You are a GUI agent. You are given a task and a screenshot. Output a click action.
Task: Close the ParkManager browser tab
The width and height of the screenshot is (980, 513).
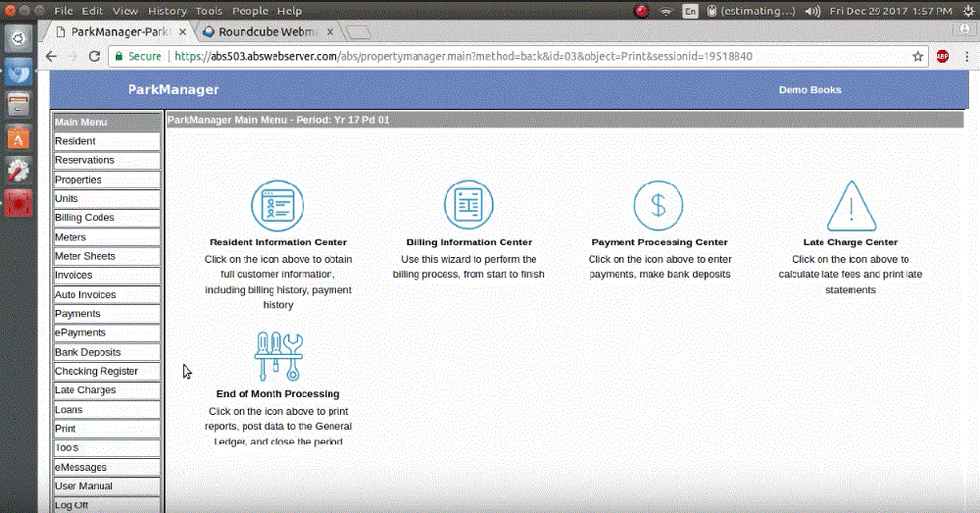pyautogui.click(x=182, y=31)
